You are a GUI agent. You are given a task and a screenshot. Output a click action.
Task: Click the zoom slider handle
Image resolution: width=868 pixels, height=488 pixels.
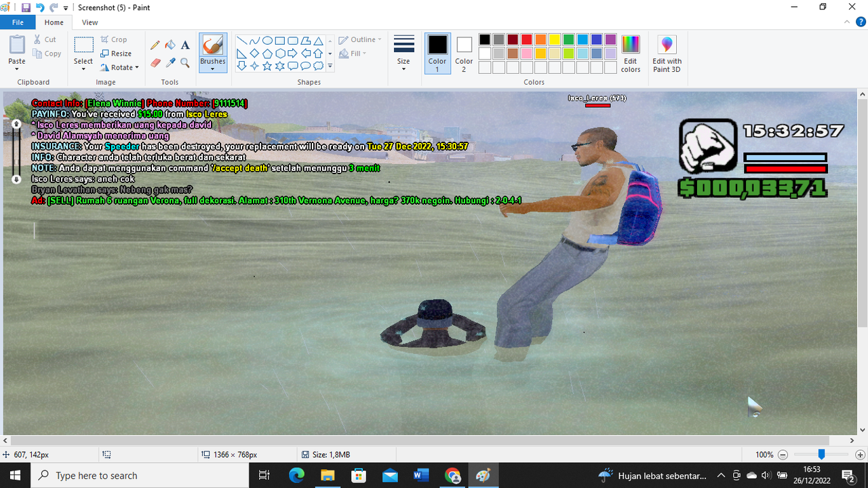(821, 455)
